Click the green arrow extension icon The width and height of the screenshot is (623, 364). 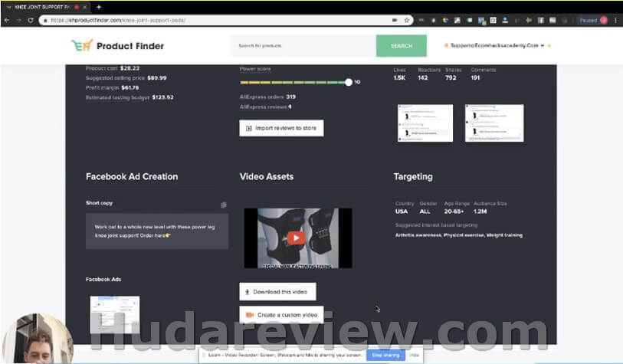[x=529, y=20]
